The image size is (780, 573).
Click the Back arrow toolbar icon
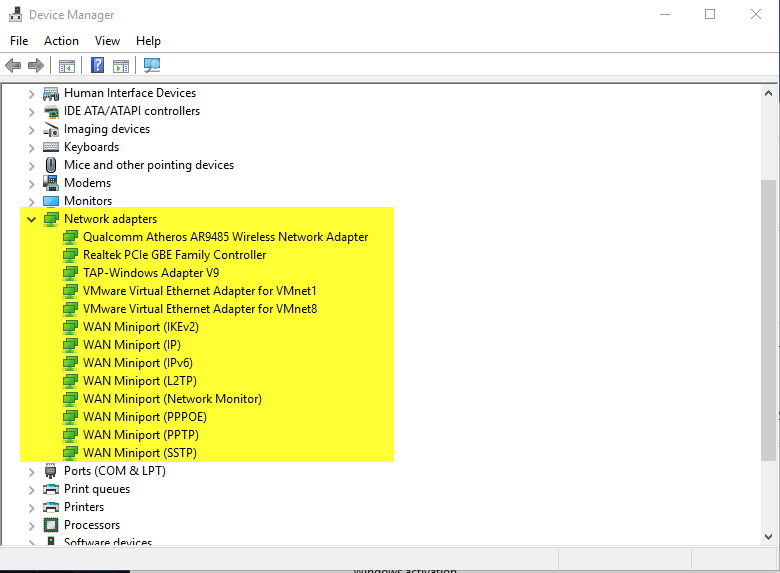[13, 65]
